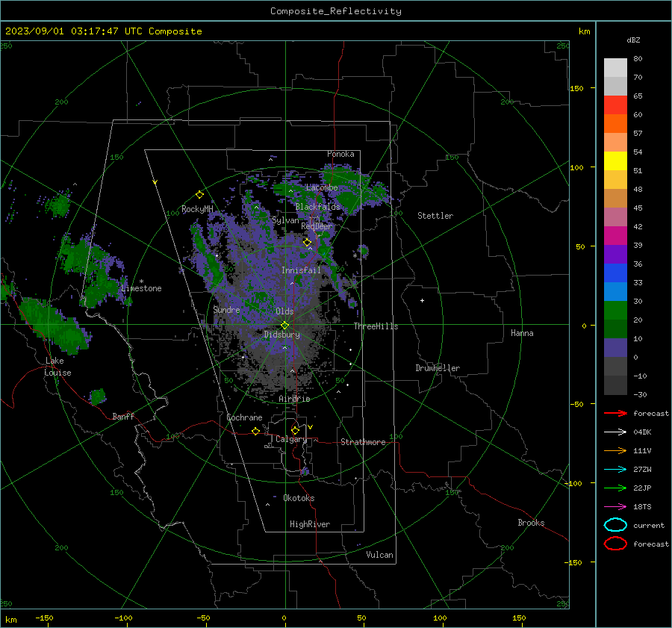Select the 80 dBZ light gray swatch

tap(615, 68)
